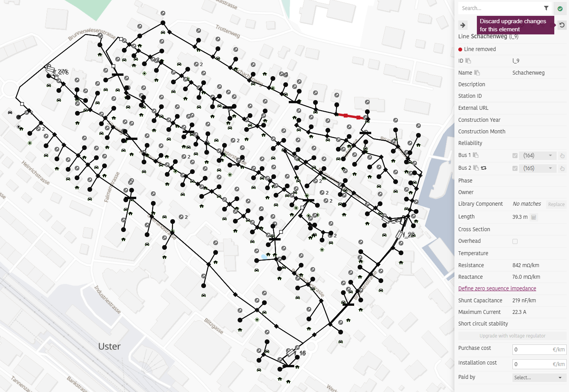569x392 pixels.
Task: Open the Bus 1 (164) dropdown
Action: coord(538,155)
